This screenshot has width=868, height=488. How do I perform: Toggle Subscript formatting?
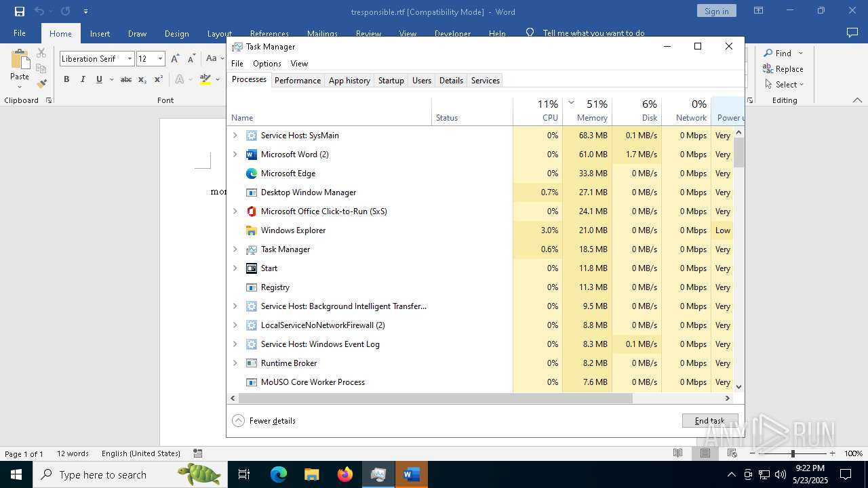(142, 79)
